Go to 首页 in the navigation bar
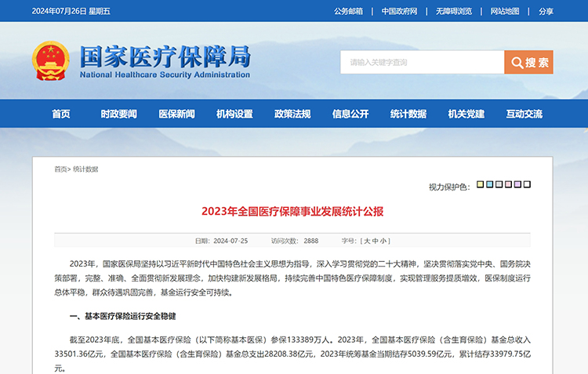Image resolution: width=588 pixels, height=374 pixels. [60, 114]
